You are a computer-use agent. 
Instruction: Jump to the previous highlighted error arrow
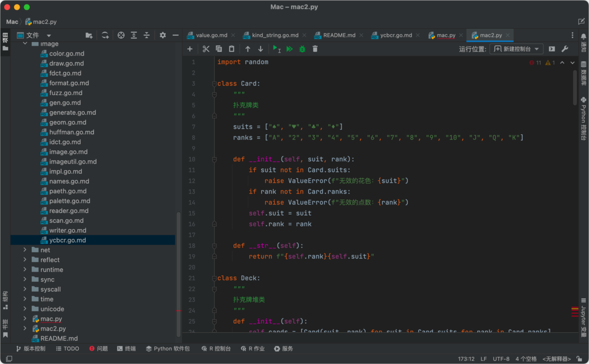click(x=562, y=63)
